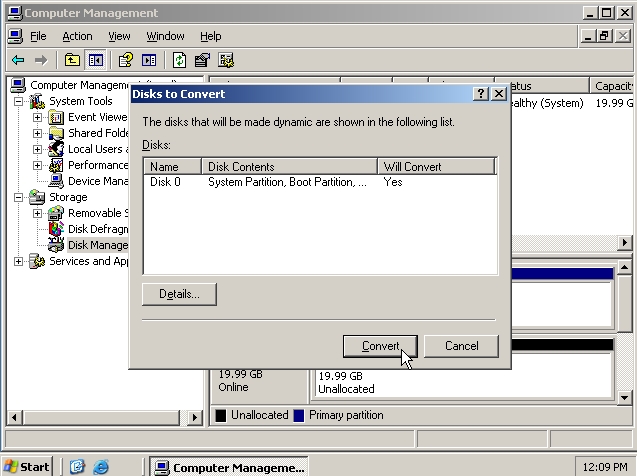The width and height of the screenshot is (637, 476).
Task: Click the Show/Hide Action Pane toolbar icon
Action: (149, 61)
